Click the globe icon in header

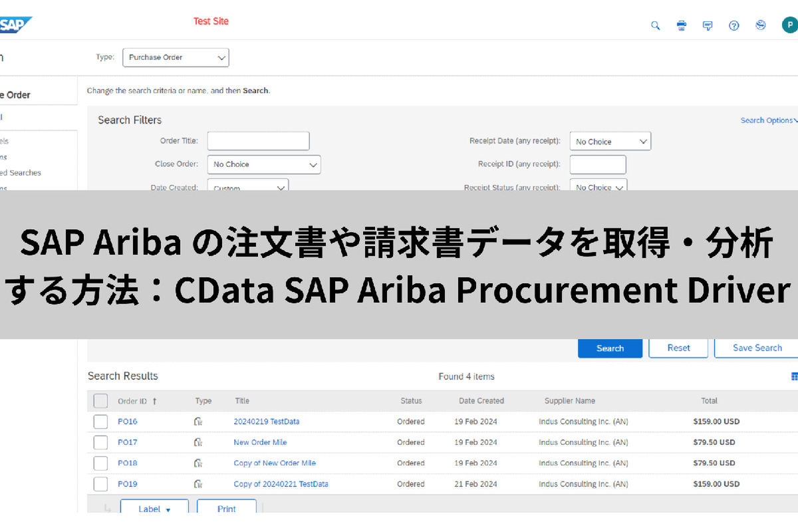pyautogui.click(x=761, y=25)
